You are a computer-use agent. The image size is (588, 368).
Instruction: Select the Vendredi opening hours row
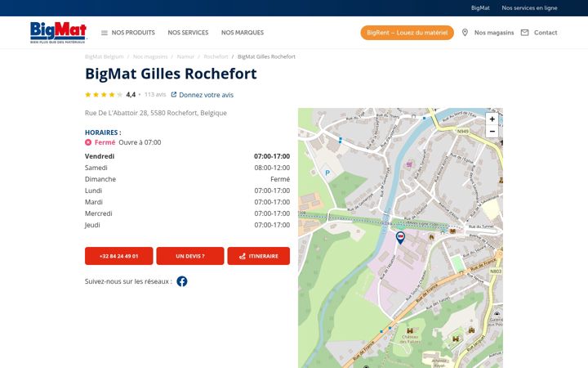187,156
